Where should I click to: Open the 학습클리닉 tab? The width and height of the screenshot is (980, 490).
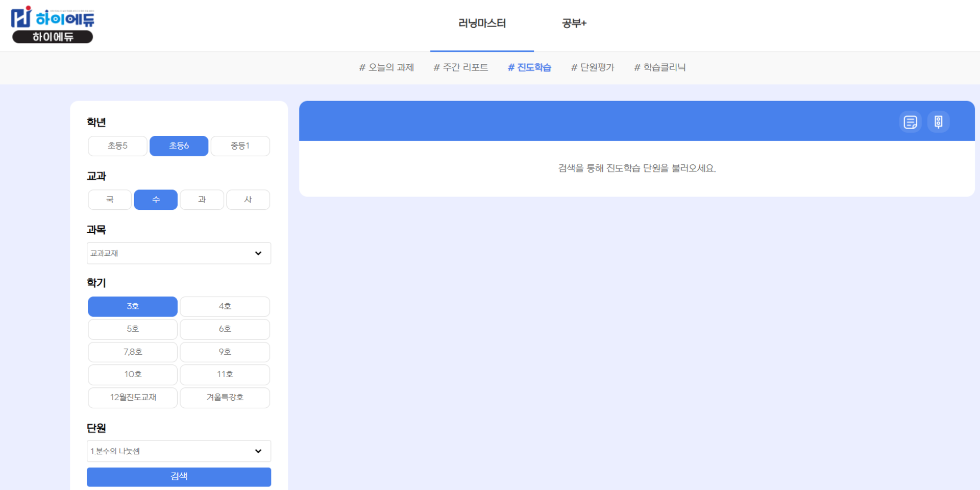click(659, 67)
